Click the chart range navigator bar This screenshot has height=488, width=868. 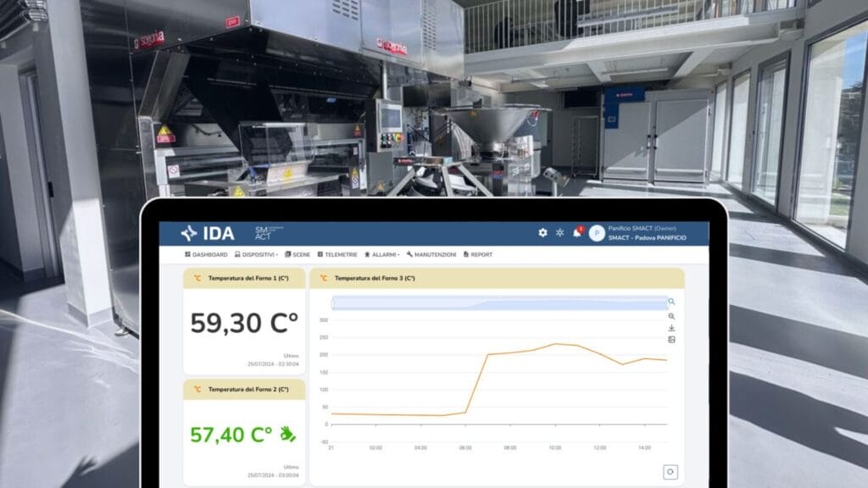[499, 303]
